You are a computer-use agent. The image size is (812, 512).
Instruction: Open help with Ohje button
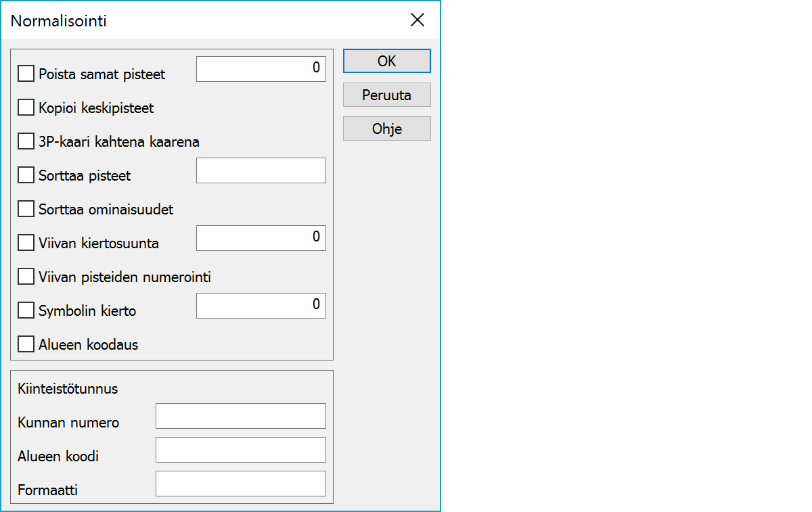point(386,129)
